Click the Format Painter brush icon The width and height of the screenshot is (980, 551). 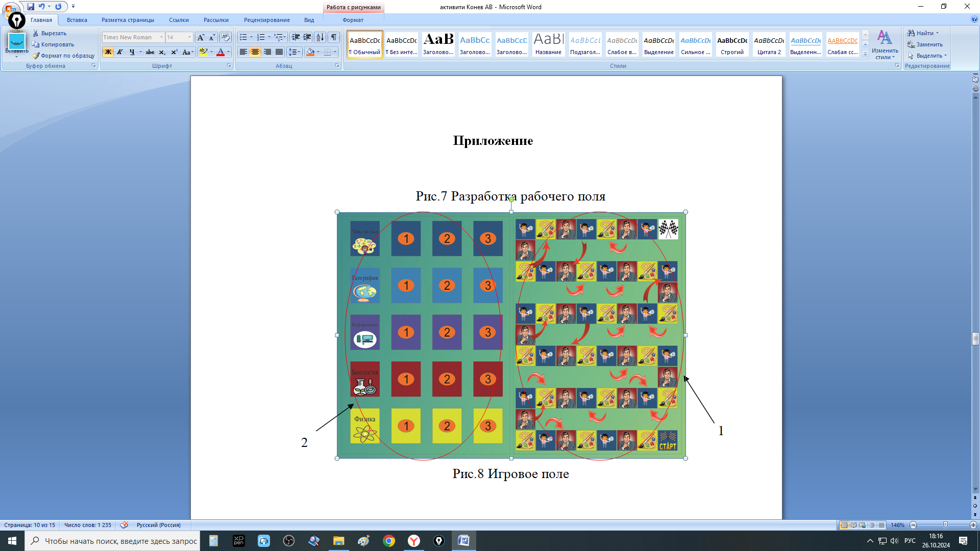pos(36,56)
